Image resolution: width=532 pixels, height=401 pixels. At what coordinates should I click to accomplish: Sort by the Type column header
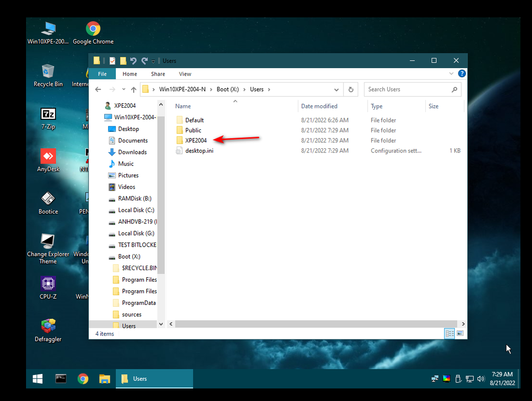(376, 106)
